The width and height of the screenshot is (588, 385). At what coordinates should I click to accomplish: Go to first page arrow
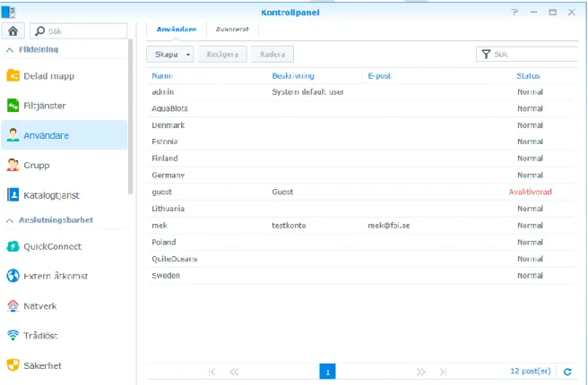tap(212, 372)
